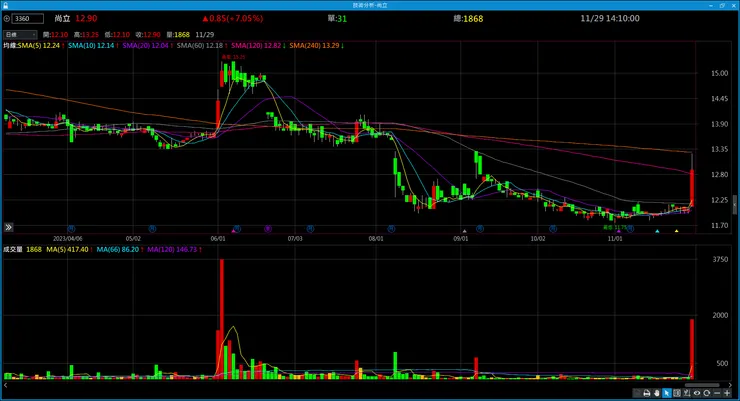Click the blue circle marker right of 10/02
Screen dimensions: 740x401
553,229
